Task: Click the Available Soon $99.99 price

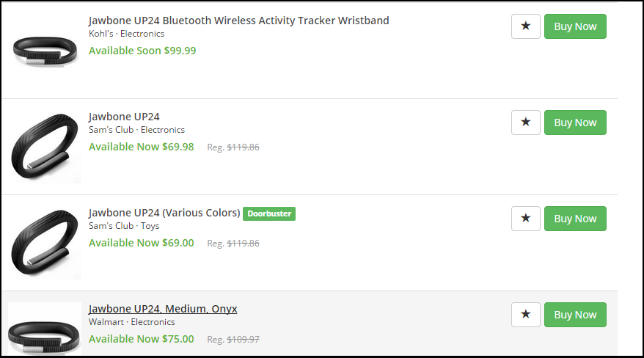Action: 142,51
